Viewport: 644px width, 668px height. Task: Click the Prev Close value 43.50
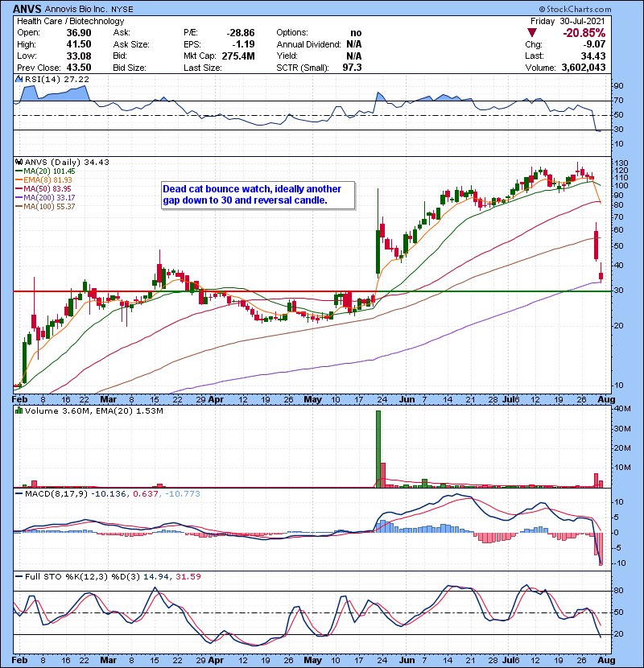pos(79,68)
